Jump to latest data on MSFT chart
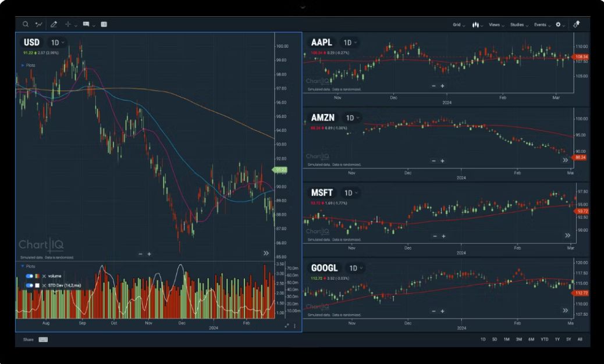Viewport: 604px width, 364px height. tap(567, 235)
